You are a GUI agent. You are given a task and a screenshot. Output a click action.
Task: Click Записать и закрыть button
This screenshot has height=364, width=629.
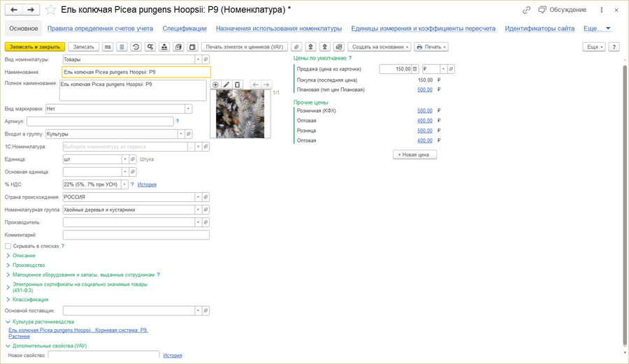tap(35, 47)
